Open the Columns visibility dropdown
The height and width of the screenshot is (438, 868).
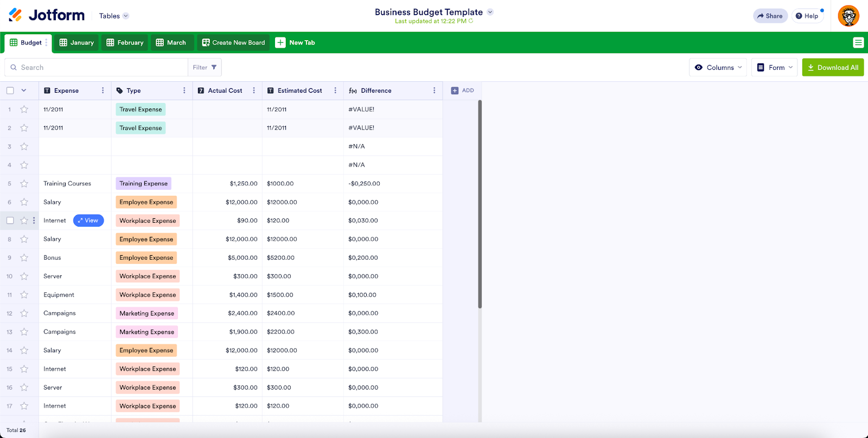(x=718, y=67)
